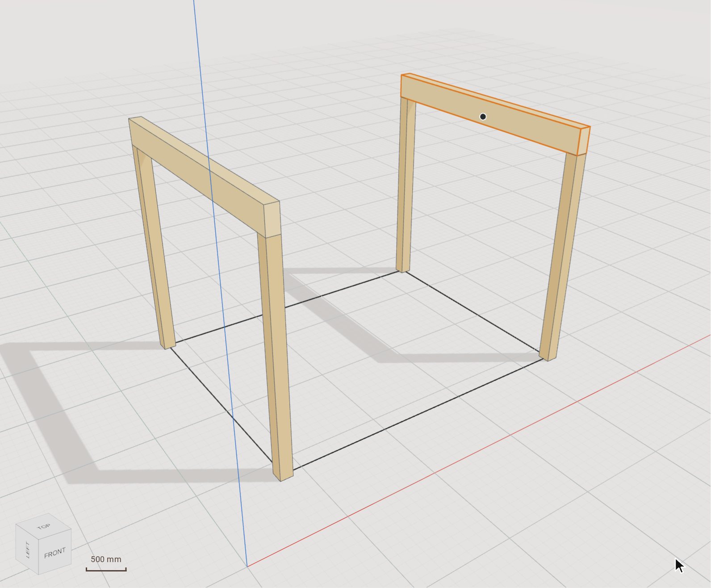Click the LEFT face of the view cube
This screenshot has width=711, height=588.
(27, 550)
